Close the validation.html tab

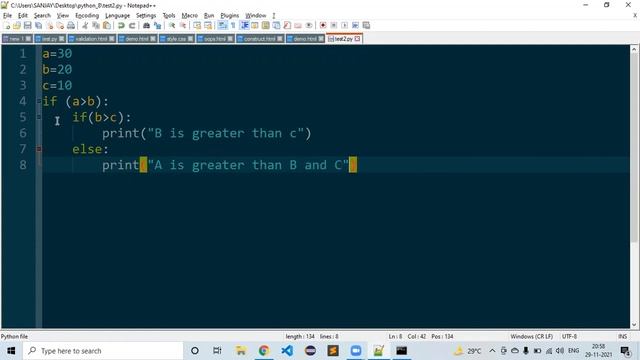tap(112, 39)
